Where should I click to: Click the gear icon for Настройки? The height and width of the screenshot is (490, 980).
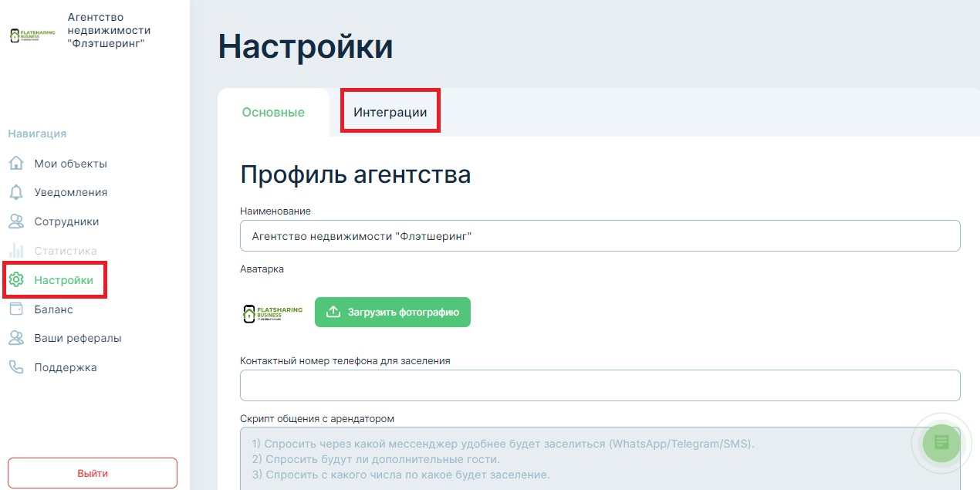(x=16, y=280)
